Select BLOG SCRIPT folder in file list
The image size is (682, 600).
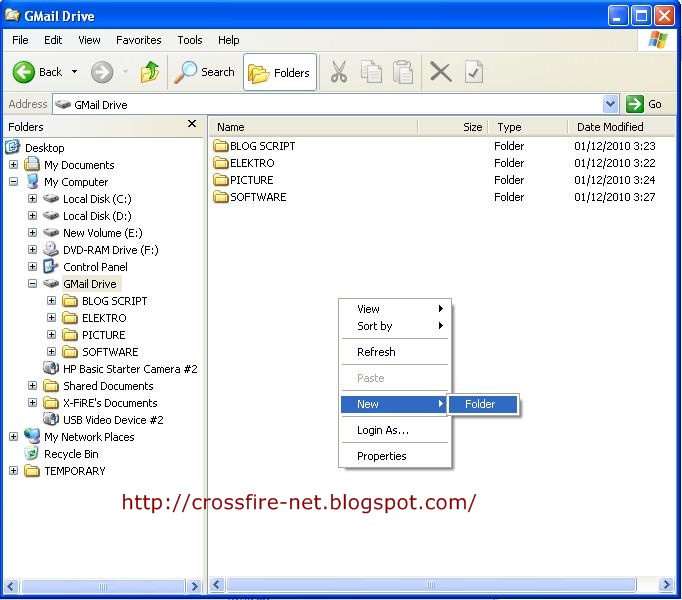(x=254, y=146)
